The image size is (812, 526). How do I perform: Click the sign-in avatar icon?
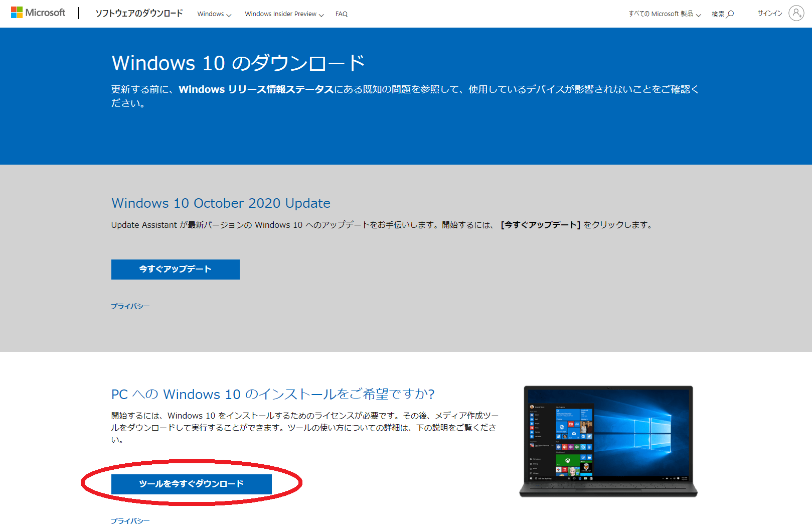click(796, 13)
